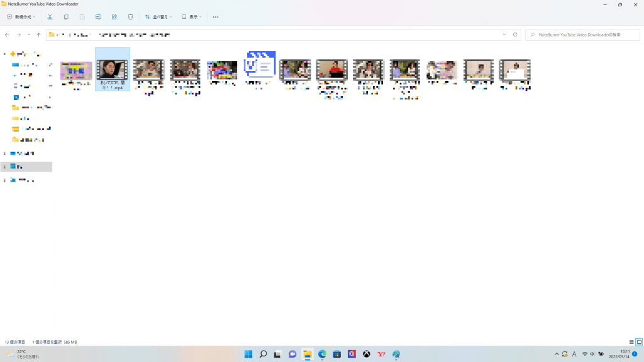Navigate back with the left arrow
The width and height of the screenshot is (644, 362).
click(x=7, y=35)
